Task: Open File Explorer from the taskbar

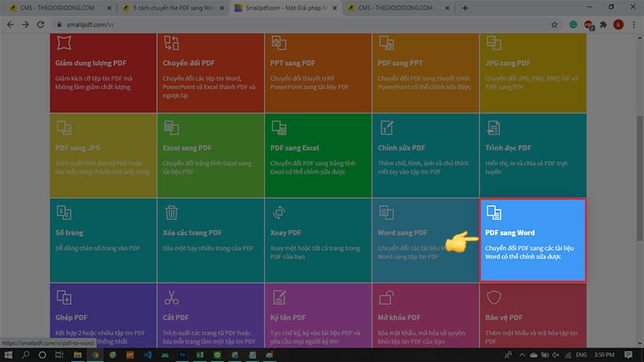Action: click(77, 355)
